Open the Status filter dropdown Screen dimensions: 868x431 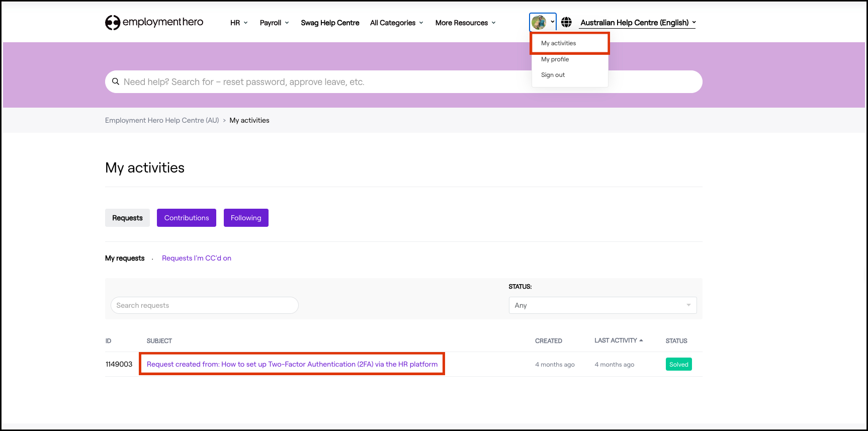coord(602,305)
